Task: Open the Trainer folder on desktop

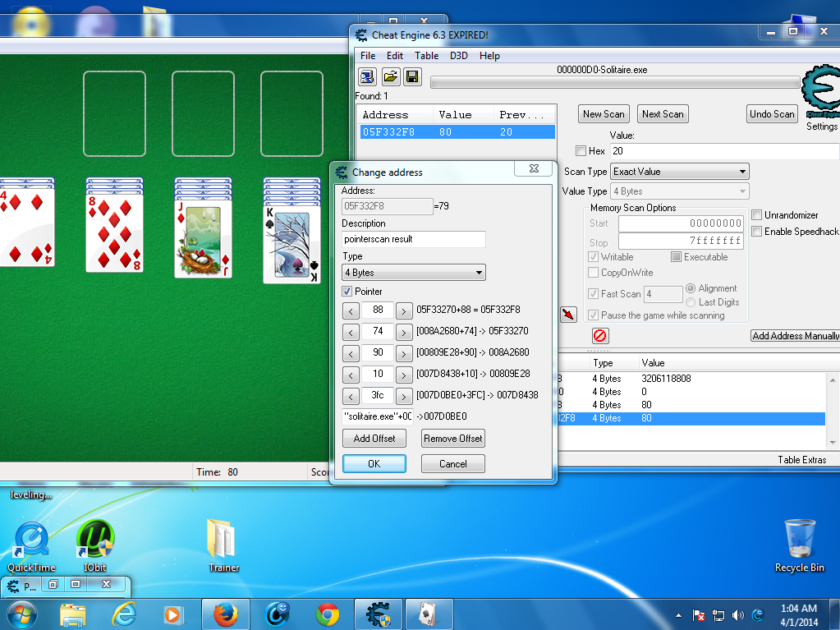Action: pos(223,544)
